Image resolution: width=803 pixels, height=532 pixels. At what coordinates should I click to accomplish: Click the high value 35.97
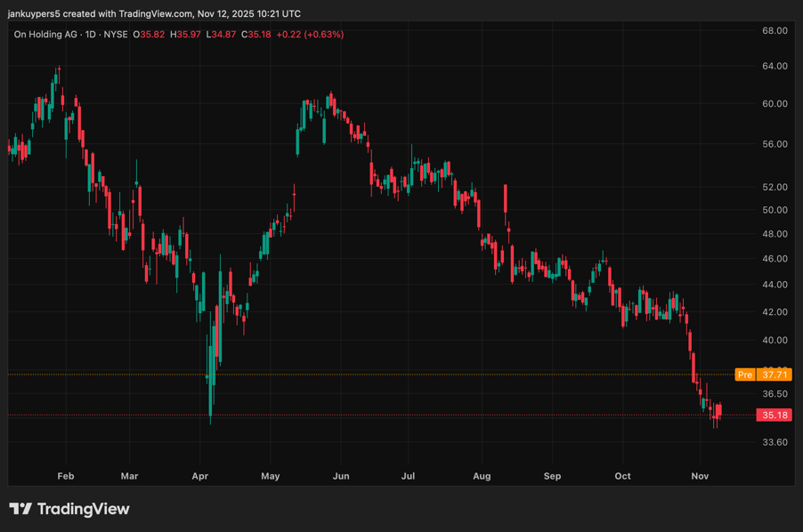click(x=189, y=35)
